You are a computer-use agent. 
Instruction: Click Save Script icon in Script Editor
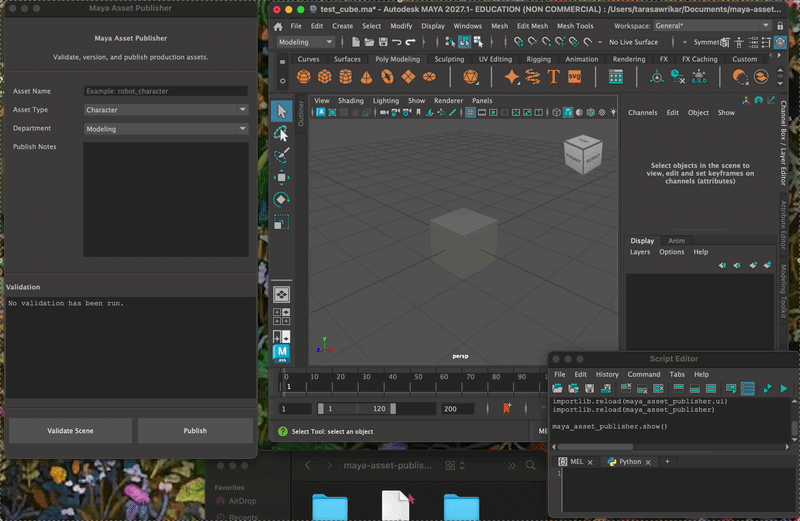pyautogui.click(x=589, y=389)
